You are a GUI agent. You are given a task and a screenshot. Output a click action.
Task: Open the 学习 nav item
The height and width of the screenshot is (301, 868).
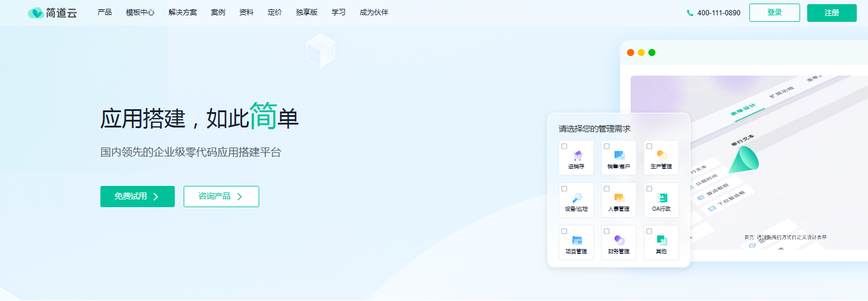point(338,12)
